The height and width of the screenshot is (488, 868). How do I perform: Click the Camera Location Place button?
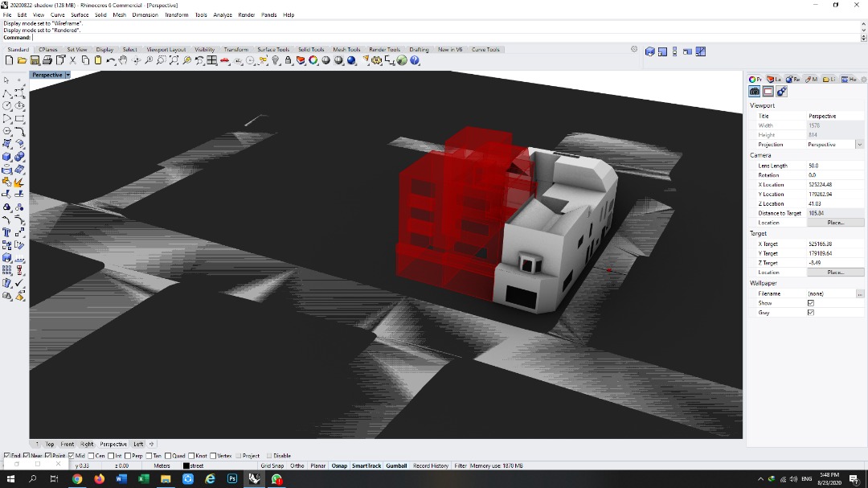coord(835,223)
